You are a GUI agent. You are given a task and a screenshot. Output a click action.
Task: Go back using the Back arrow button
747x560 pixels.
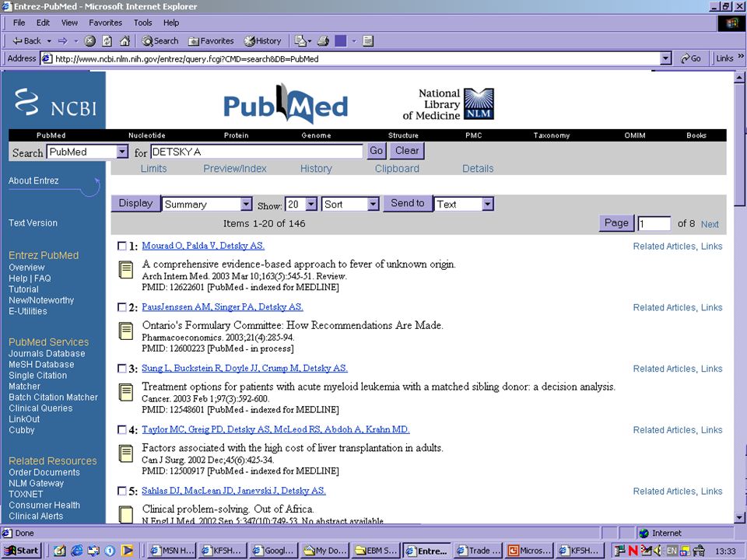click(26, 41)
